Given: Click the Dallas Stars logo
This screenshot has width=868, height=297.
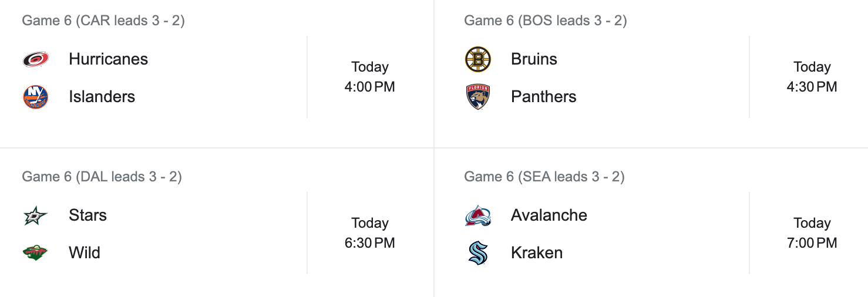Looking at the screenshot, I should coord(36,215).
